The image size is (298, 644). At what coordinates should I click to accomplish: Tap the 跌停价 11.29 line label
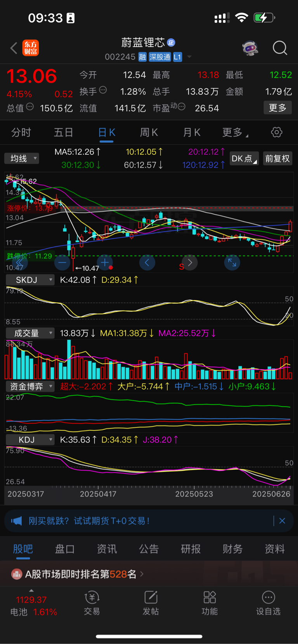(x=29, y=256)
